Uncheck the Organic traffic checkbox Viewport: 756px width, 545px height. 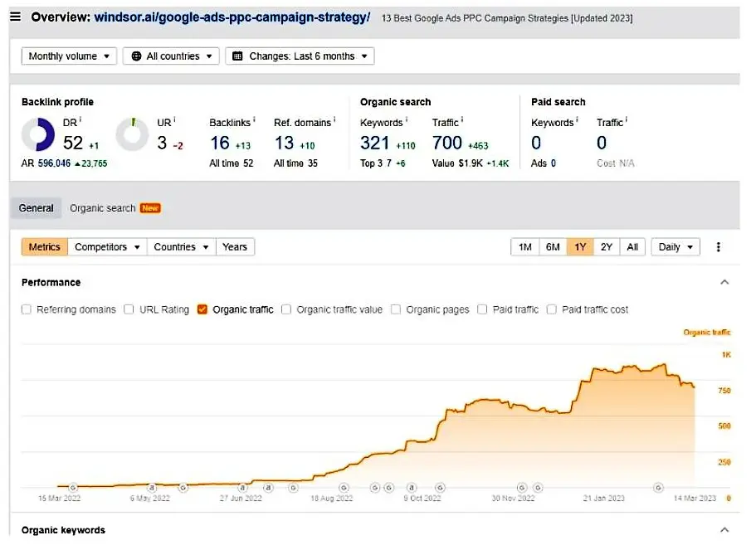click(202, 309)
